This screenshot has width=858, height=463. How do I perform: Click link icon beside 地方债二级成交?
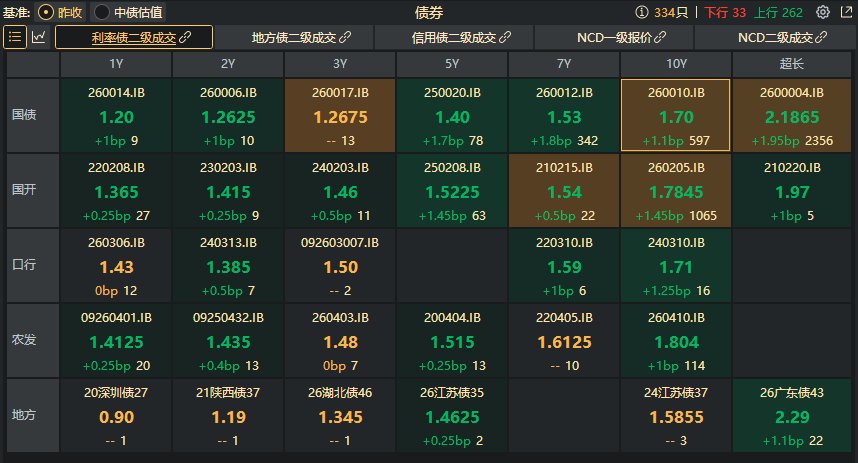click(345, 37)
